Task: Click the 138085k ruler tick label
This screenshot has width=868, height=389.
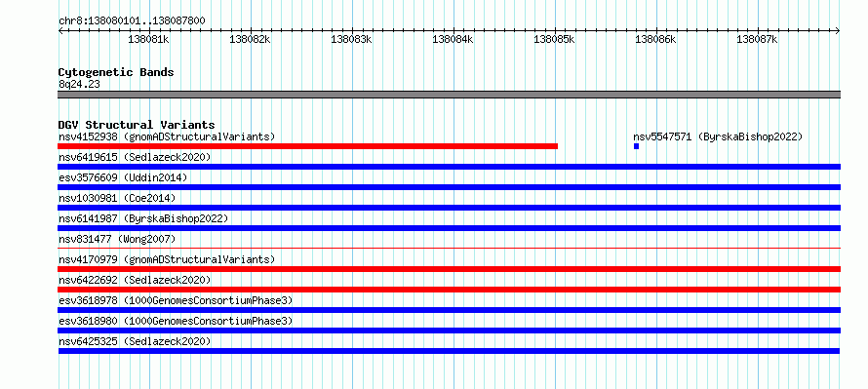Action: (554, 40)
